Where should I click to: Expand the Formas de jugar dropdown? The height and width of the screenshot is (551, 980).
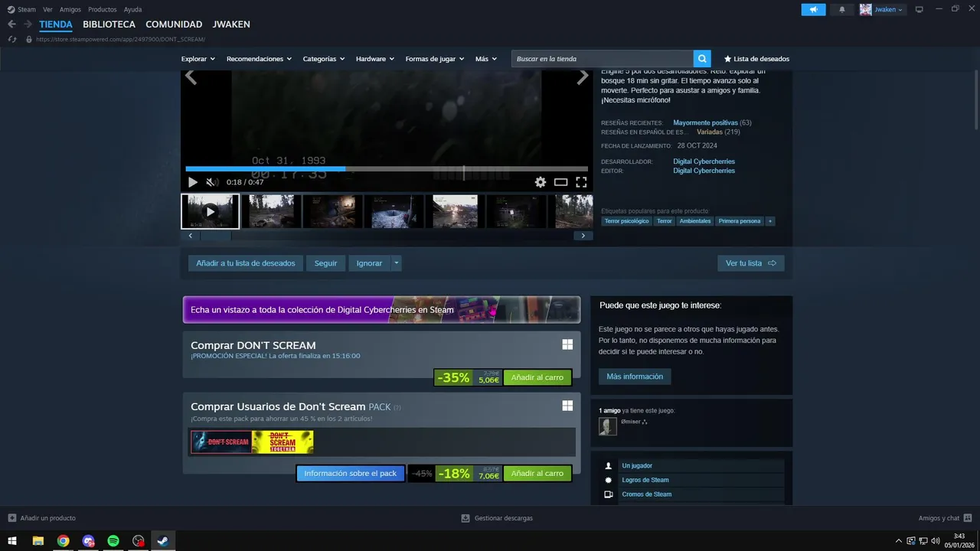[x=435, y=59]
